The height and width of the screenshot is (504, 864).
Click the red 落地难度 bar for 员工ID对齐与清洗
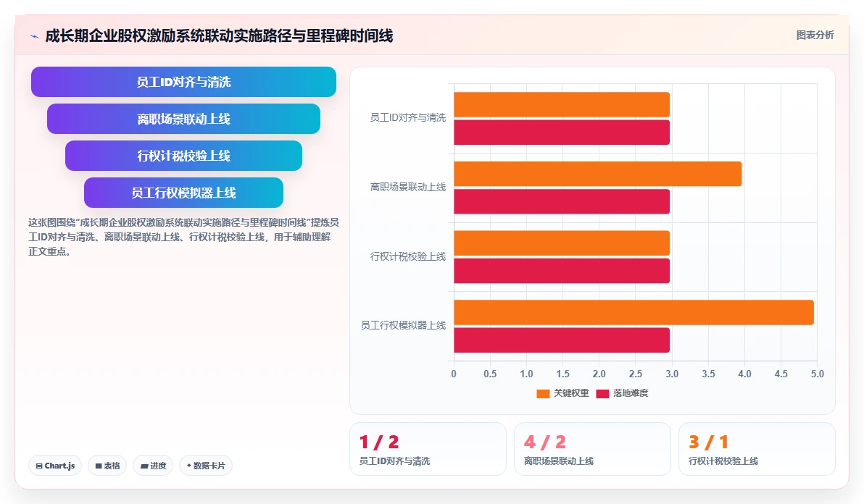tap(562, 133)
